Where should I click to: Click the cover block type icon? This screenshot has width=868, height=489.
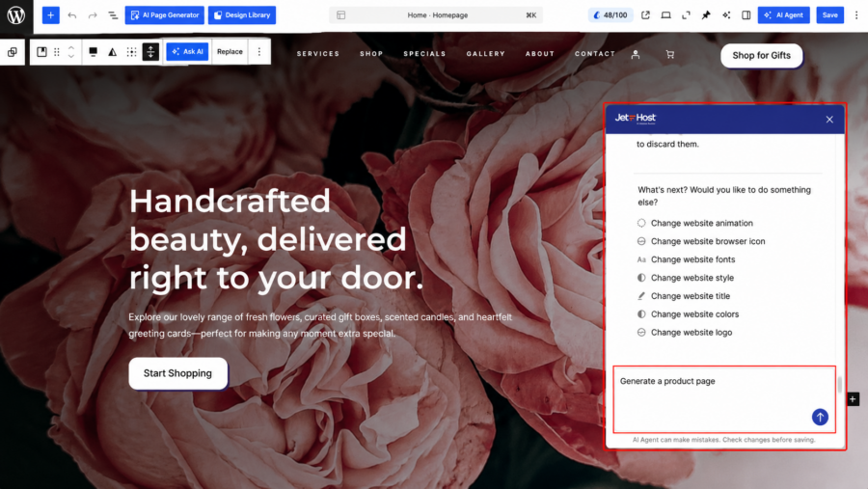[41, 52]
